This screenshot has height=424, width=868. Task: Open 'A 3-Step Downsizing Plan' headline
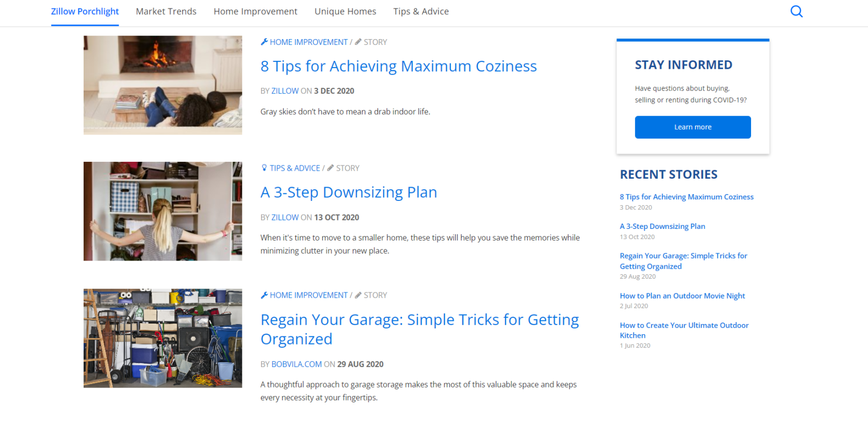[349, 192]
